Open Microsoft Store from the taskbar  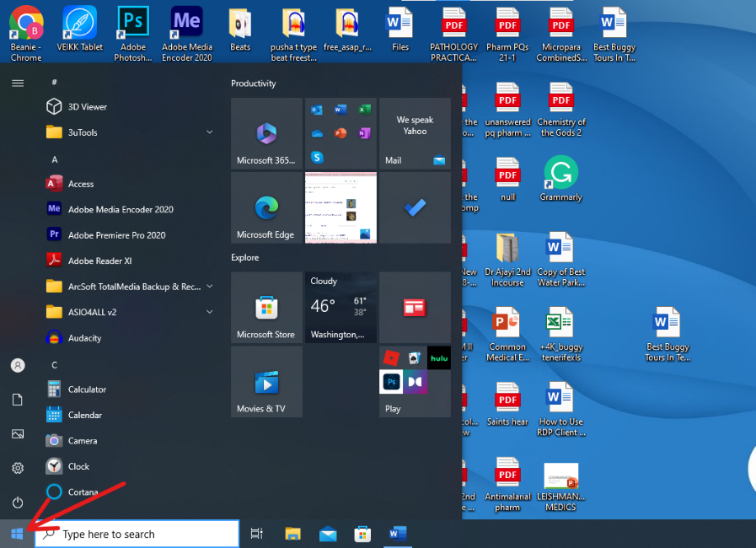(362, 534)
